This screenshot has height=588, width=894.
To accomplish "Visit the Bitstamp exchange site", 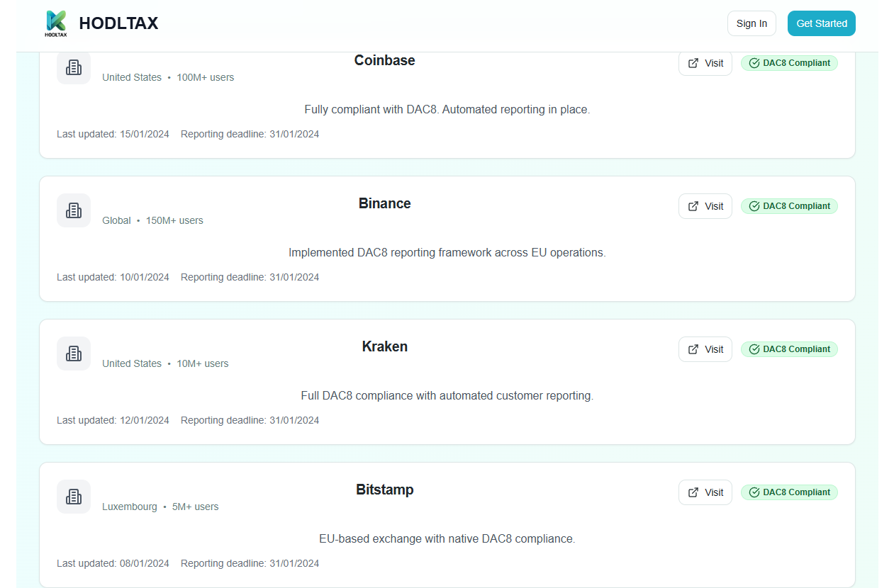I will click(705, 492).
